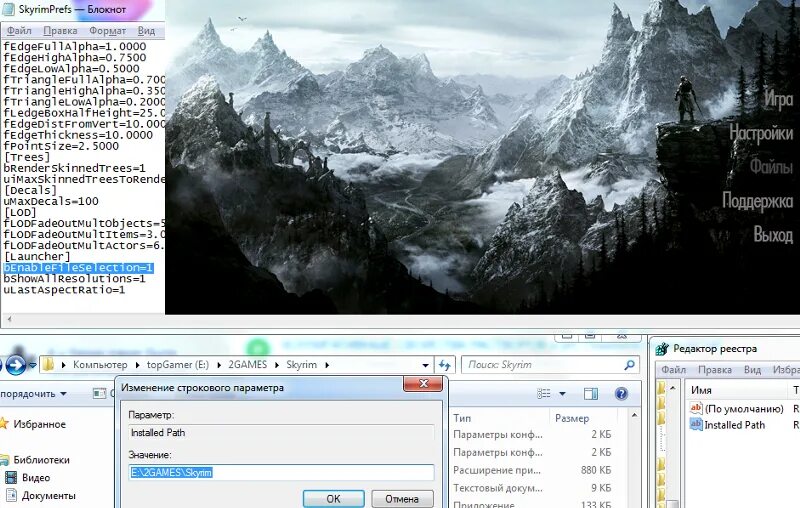This screenshot has width=800, height=508.
Task: Expand the breadcrumb arrow before Компьютер
Action: pos(63,365)
